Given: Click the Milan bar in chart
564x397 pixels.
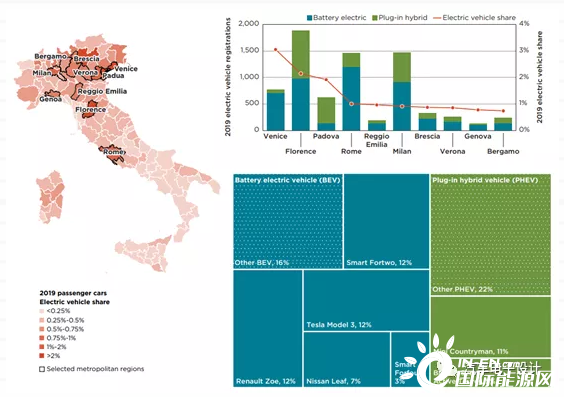Looking at the screenshot, I should click(402, 91).
